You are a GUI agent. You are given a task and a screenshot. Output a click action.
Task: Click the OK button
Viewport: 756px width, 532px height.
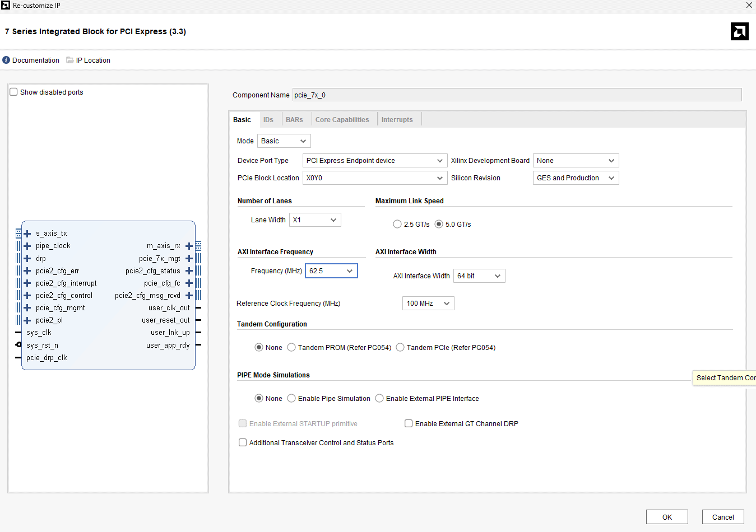tap(667, 517)
